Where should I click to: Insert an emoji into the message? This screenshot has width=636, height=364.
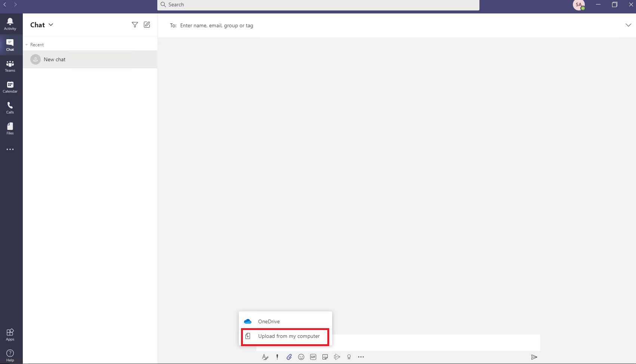point(301,357)
